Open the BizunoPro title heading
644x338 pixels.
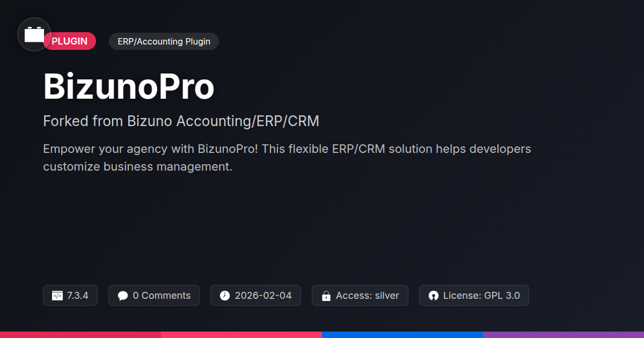pyautogui.click(x=129, y=86)
